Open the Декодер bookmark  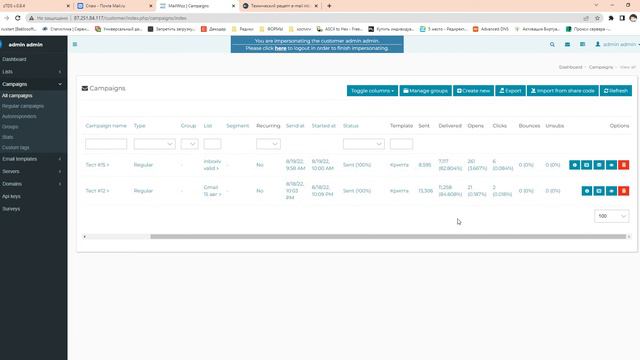pyautogui.click(x=213, y=29)
